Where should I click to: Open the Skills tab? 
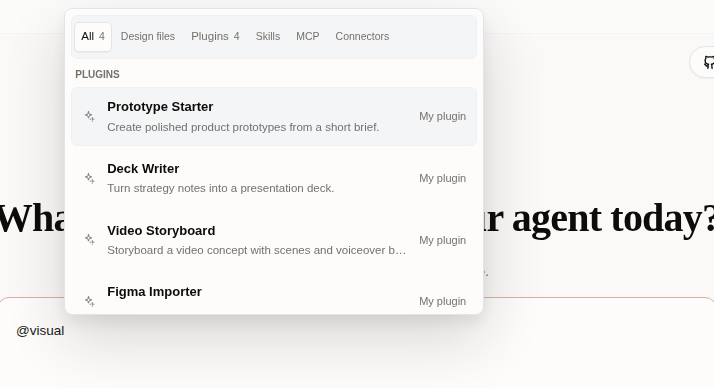pyautogui.click(x=268, y=36)
